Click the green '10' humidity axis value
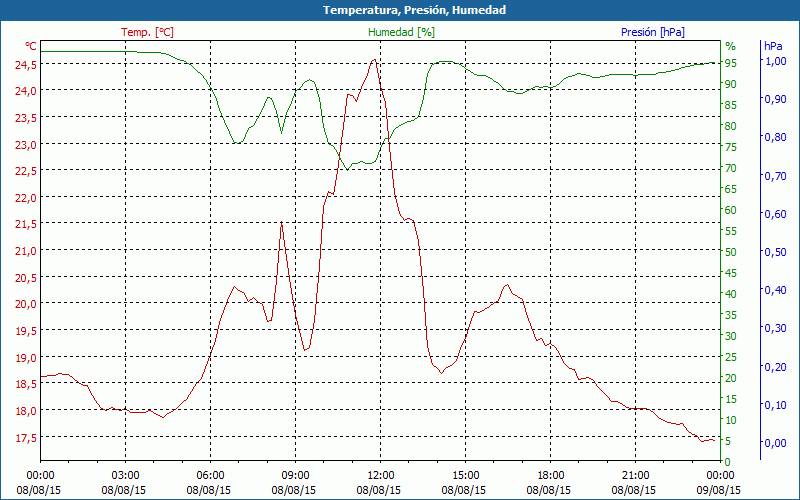The width and height of the screenshot is (800, 500). (731, 420)
